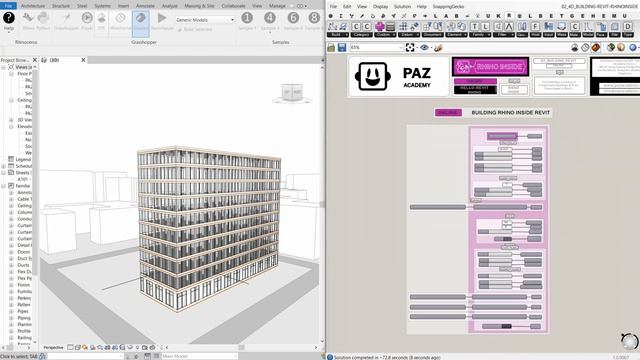Viewport: 640px width, 360px height.
Task: Expand the 3D Views node in the Project Browser
Action: click(11, 120)
